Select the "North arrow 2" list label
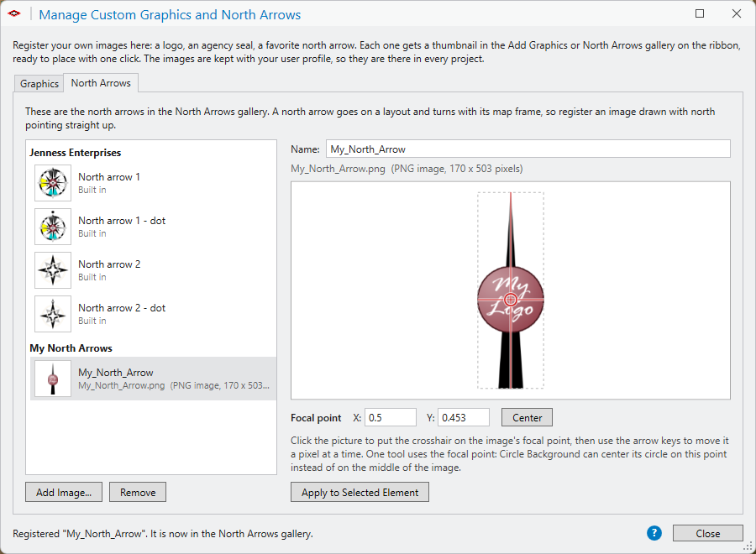The width and height of the screenshot is (756, 554). pos(109,264)
